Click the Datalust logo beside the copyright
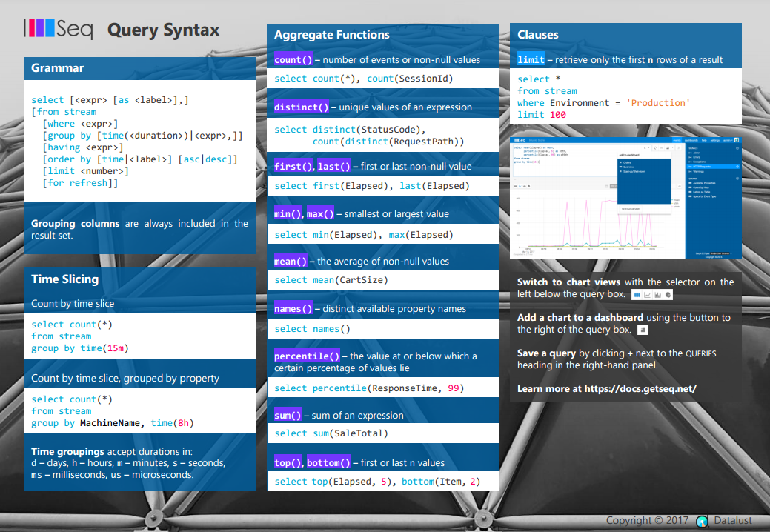This screenshot has width=770, height=532. (x=703, y=521)
